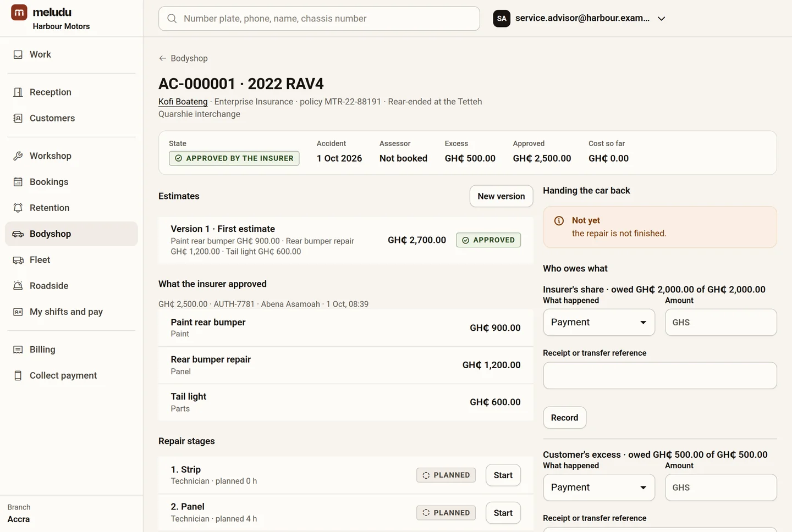Click the search magnifier icon

pos(172,19)
